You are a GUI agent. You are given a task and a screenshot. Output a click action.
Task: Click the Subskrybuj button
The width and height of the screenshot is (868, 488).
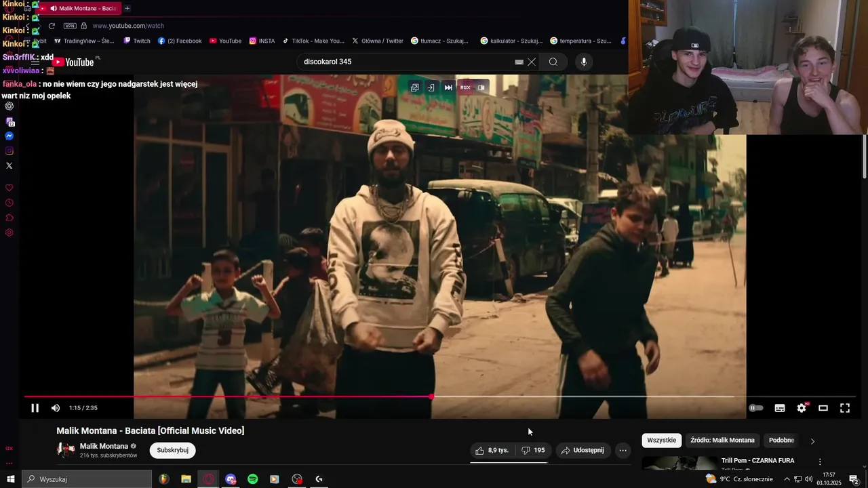click(x=173, y=450)
